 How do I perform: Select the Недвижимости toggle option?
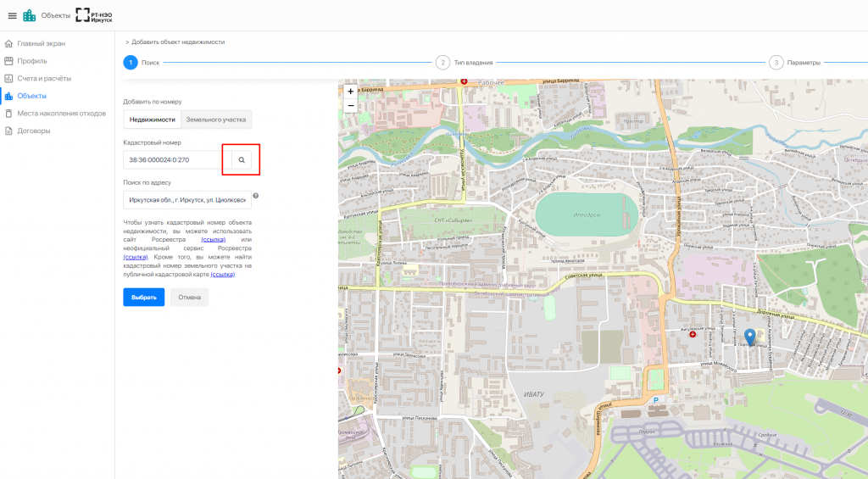pyautogui.click(x=153, y=120)
